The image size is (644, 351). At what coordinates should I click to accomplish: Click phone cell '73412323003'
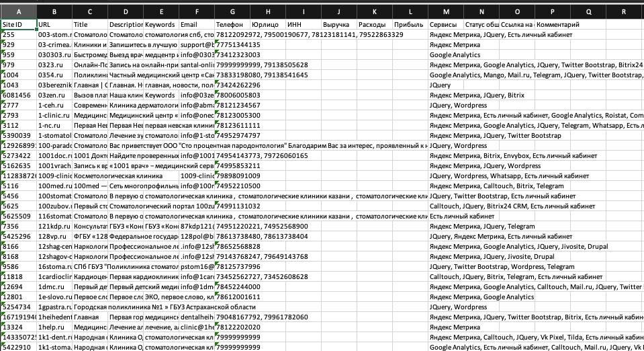[232, 55]
